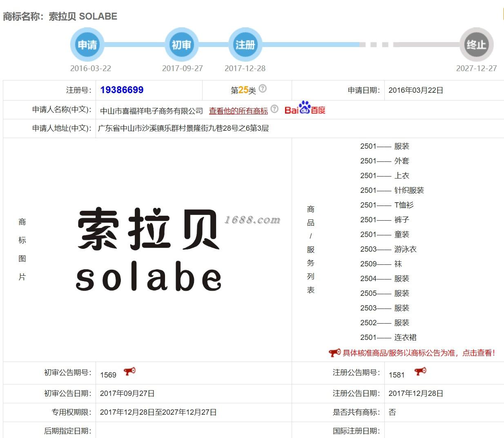Select preliminary announcement date 2017年09月27日

(127, 393)
